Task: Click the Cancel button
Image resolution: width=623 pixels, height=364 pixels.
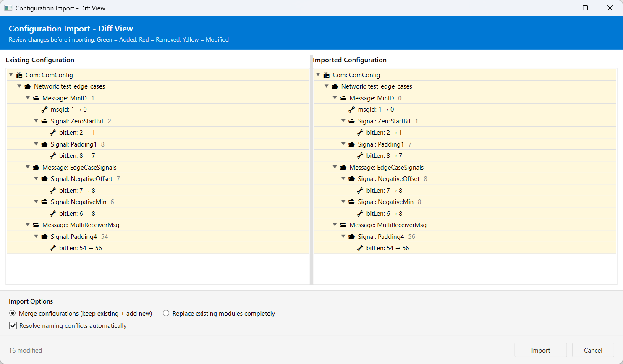Action: pos(593,350)
